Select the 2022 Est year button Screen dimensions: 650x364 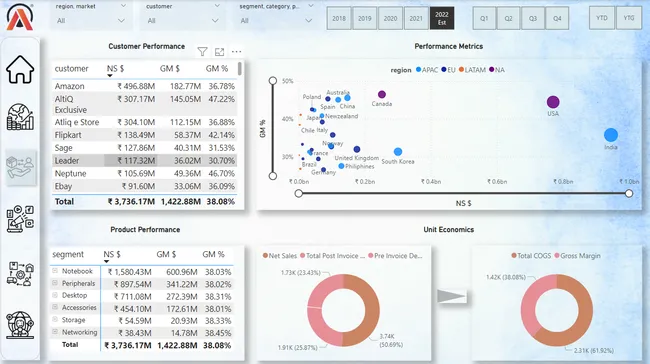tap(442, 18)
